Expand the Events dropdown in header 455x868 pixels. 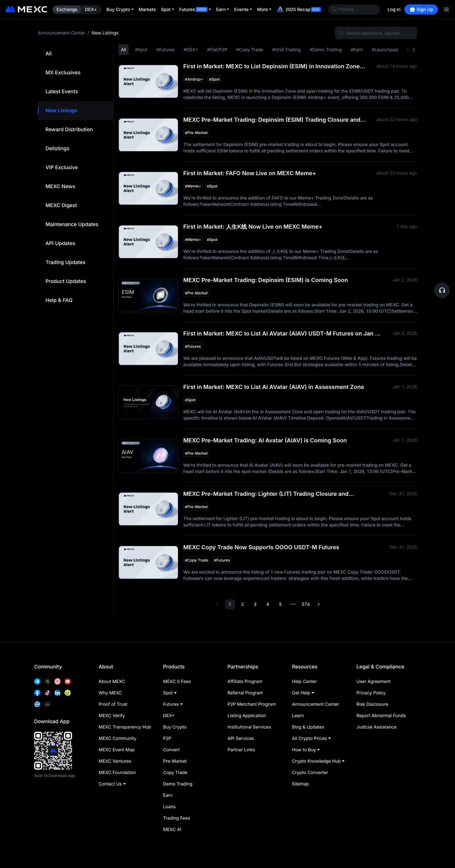click(x=243, y=9)
